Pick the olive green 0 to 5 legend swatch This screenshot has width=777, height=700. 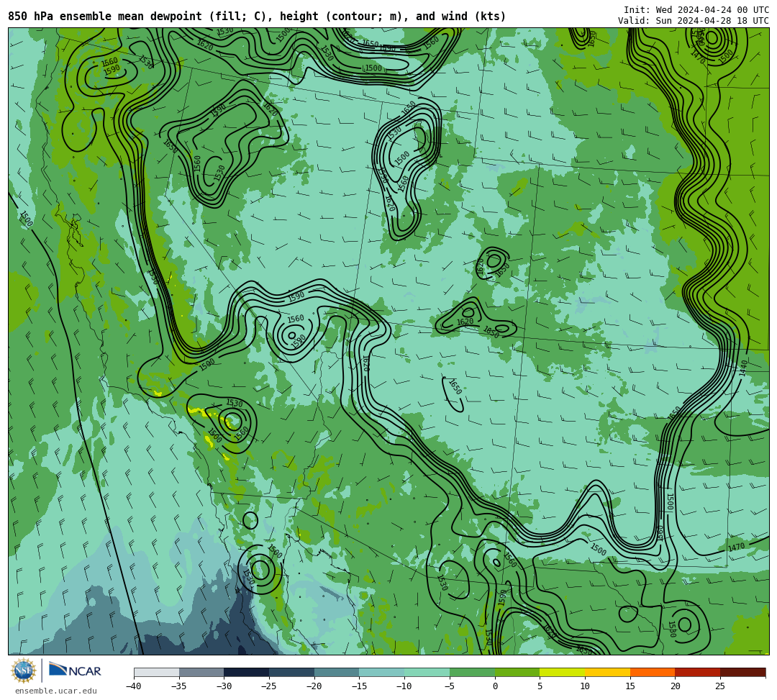coord(517,672)
